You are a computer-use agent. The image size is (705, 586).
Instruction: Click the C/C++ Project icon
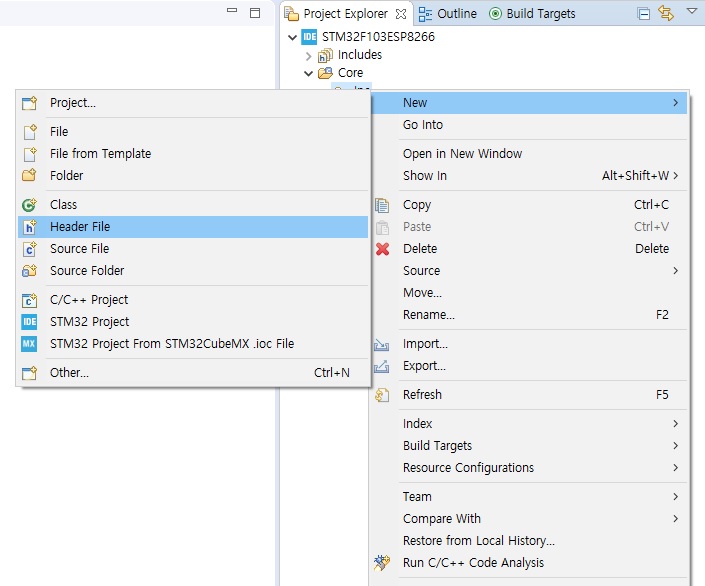click(x=30, y=300)
